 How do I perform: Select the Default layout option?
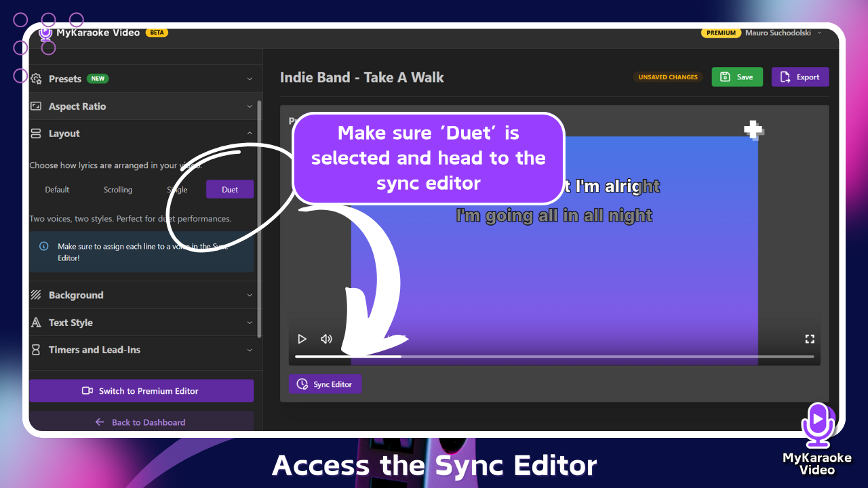pyautogui.click(x=57, y=189)
